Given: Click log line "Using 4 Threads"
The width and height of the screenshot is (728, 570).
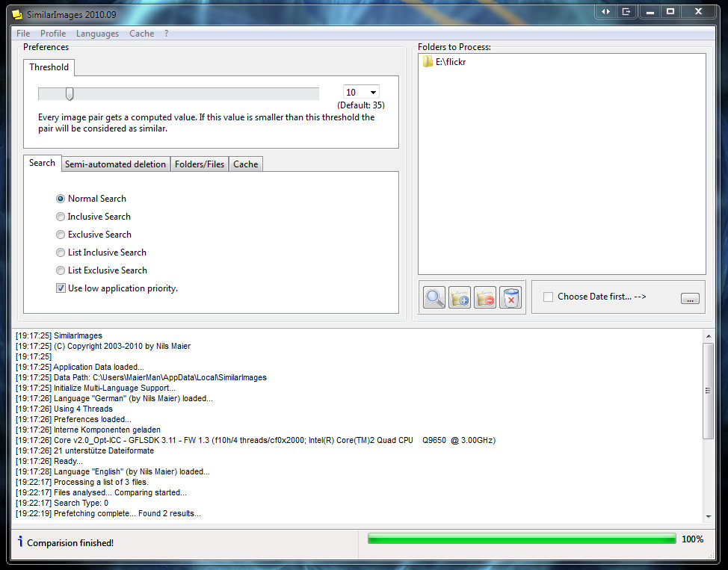Looking at the screenshot, I should pos(64,409).
